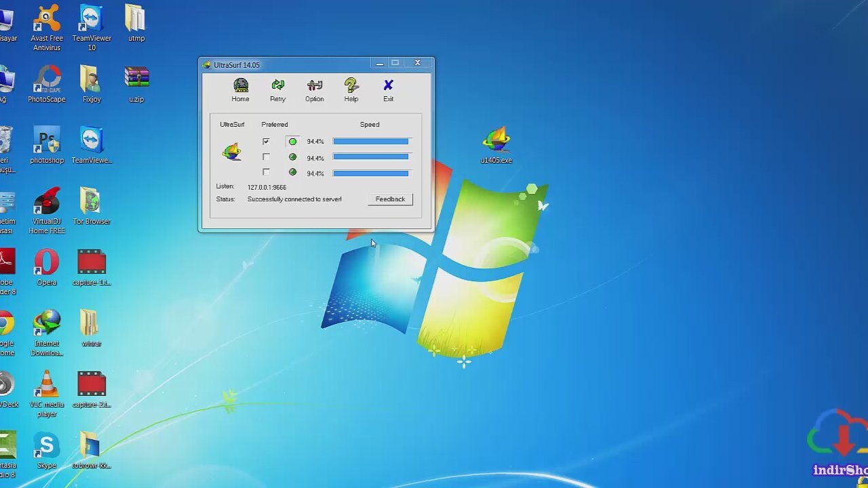The width and height of the screenshot is (868, 488).
Task: Open the Option settings in UltraSurf
Action: click(x=315, y=90)
